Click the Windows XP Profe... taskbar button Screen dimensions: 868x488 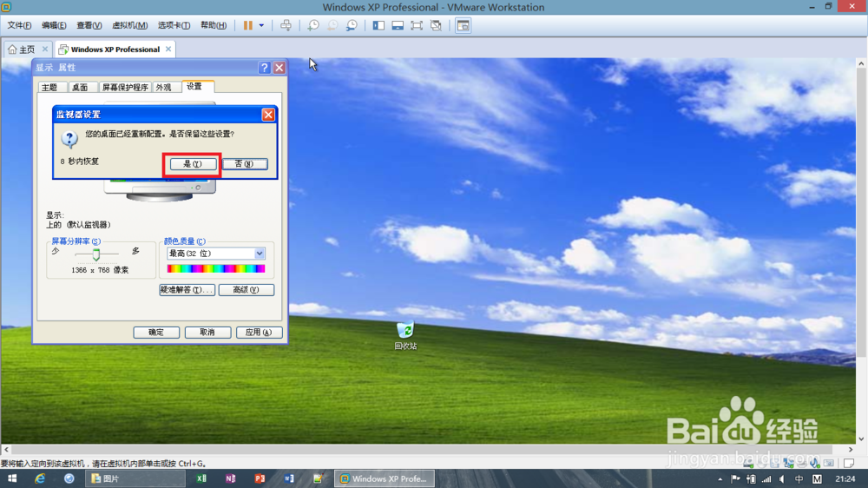point(385,478)
